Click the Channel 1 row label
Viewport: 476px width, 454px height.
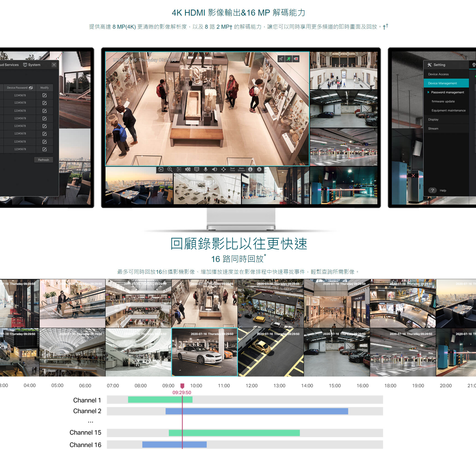tap(87, 400)
